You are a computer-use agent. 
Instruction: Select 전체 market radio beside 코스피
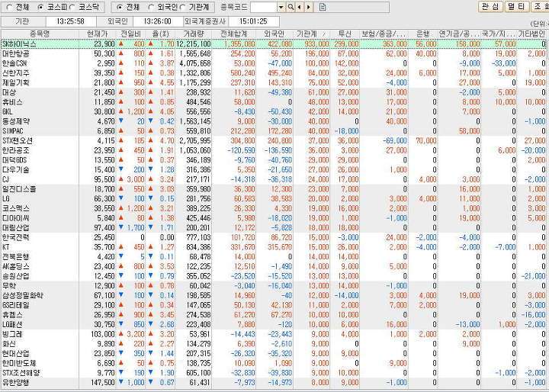[x=9, y=7]
